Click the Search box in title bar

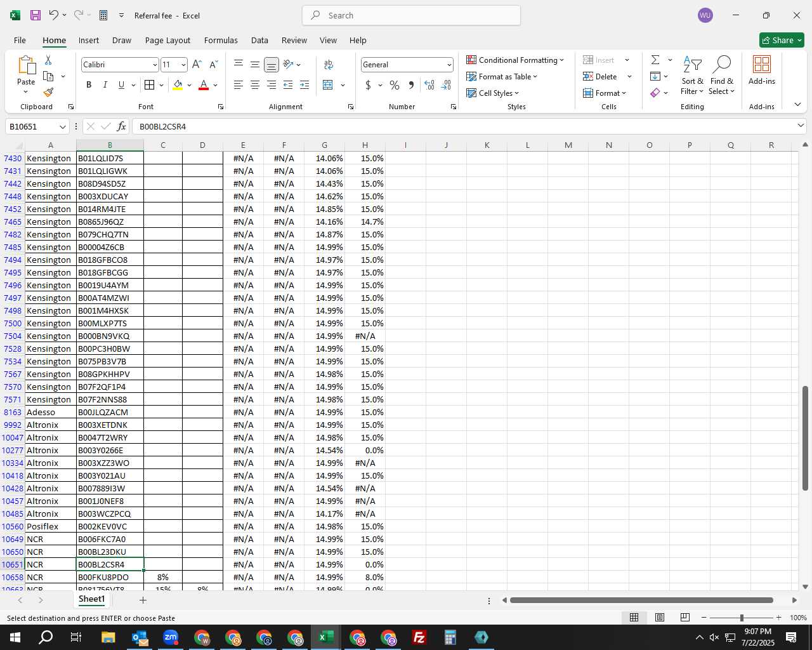pyautogui.click(x=411, y=15)
